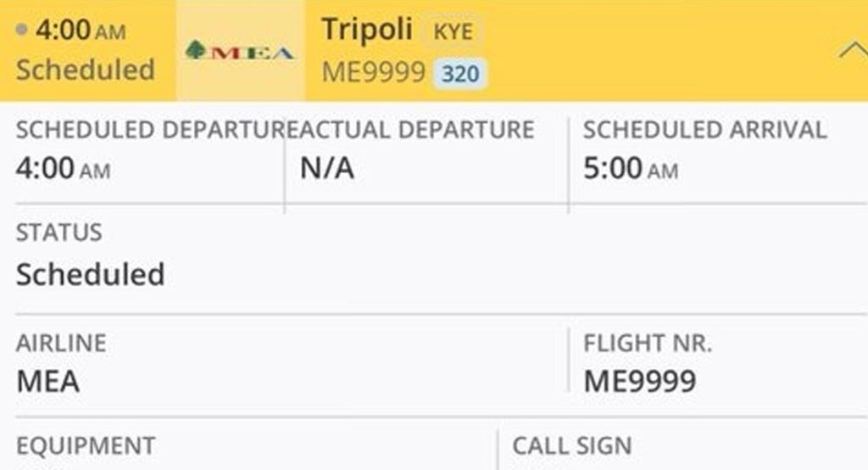Click Scheduled status in yellow header
868x470 pixels.
pos(85,70)
